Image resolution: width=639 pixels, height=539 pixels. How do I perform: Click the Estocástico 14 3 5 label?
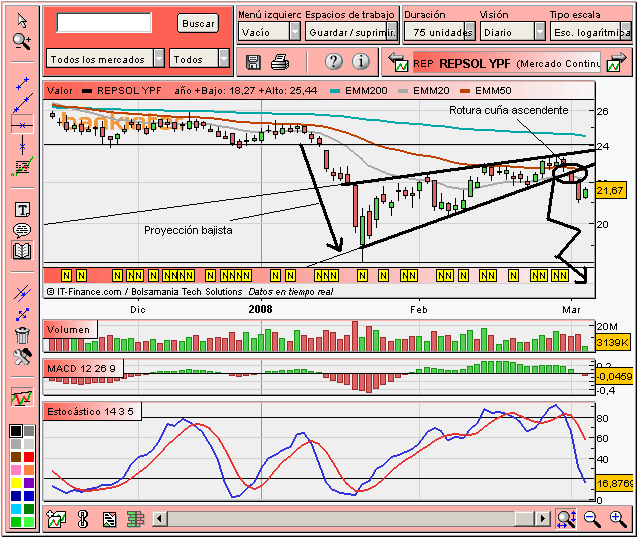coord(90,411)
